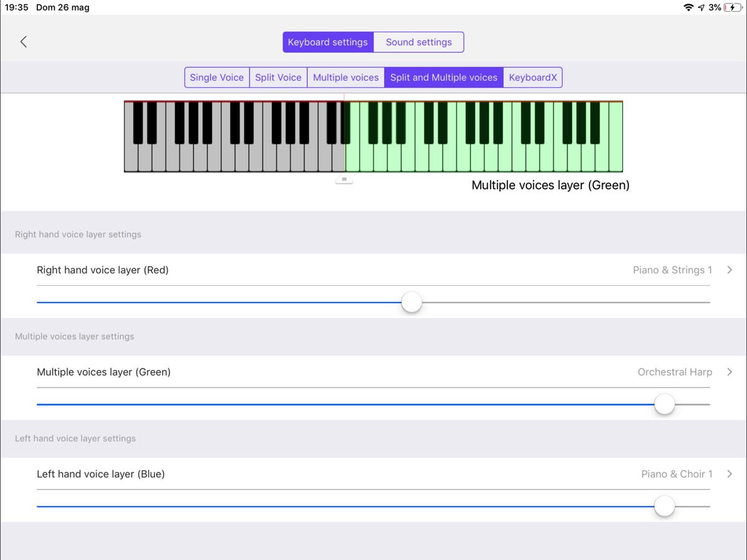This screenshot has width=747, height=560.
Task: Choose Single Voice mode
Action: coord(217,78)
